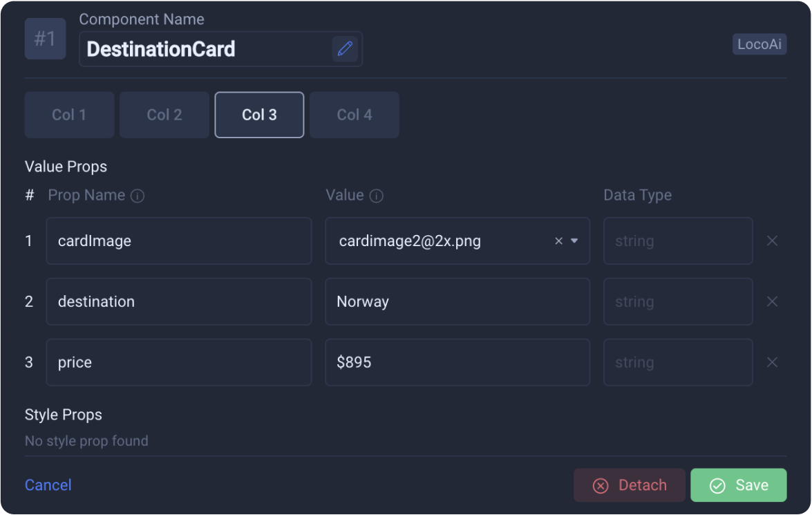Click the Detach button
The image size is (812, 515).
coord(629,485)
